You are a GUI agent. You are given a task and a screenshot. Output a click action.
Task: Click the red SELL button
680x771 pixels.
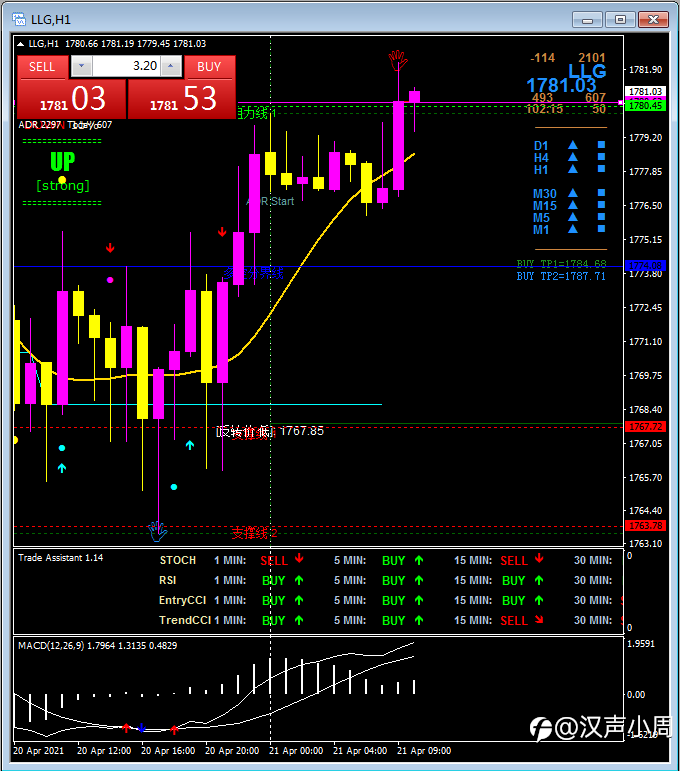[42, 67]
